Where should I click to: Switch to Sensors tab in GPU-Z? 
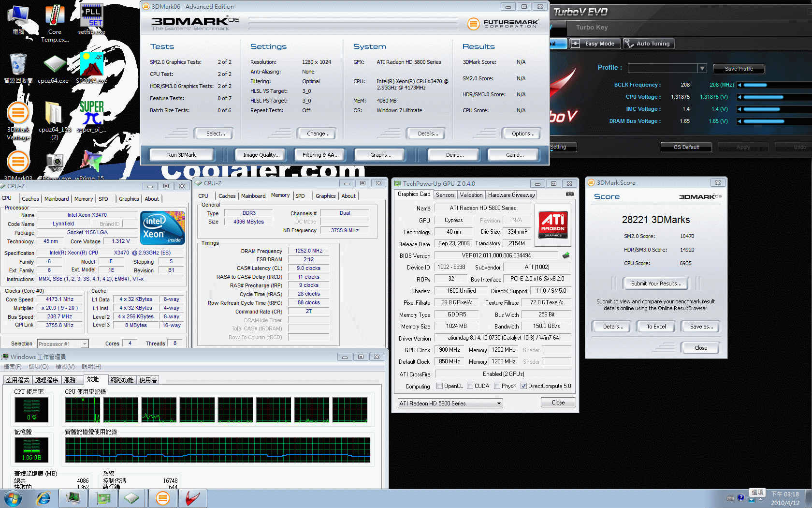point(445,195)
